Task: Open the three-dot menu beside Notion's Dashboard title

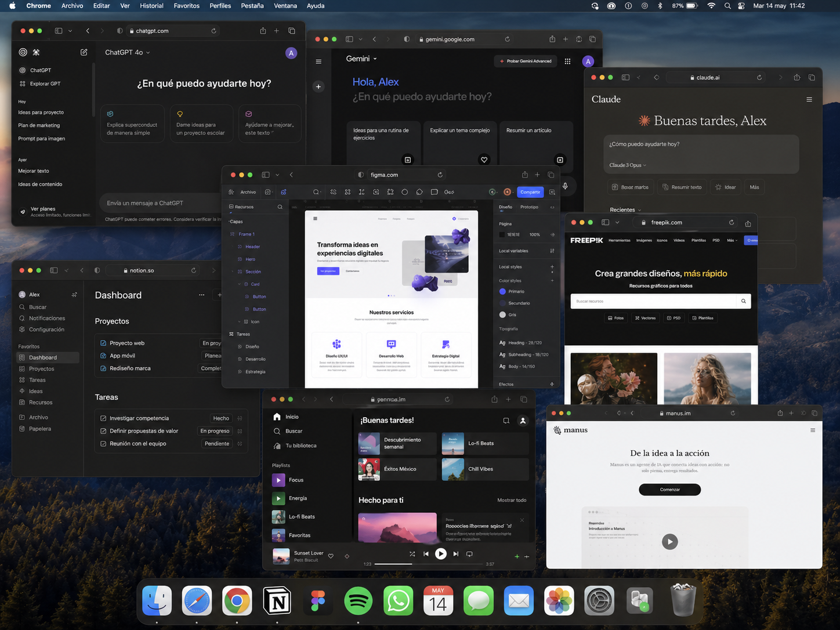Action: coord(201,295)
